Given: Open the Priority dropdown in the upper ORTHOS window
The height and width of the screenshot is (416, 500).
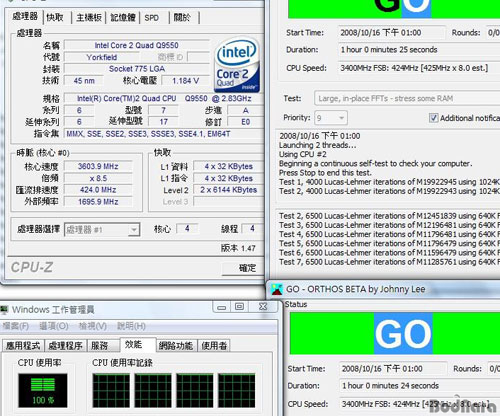Looking at the screenshot, I should pyautogui.click(x=331, y=118).
